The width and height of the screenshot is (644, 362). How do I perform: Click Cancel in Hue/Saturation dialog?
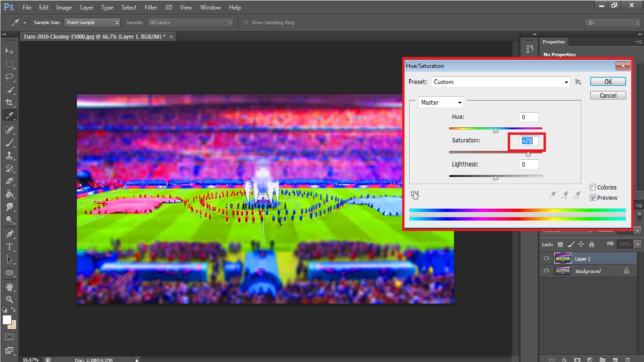point(608,95)
